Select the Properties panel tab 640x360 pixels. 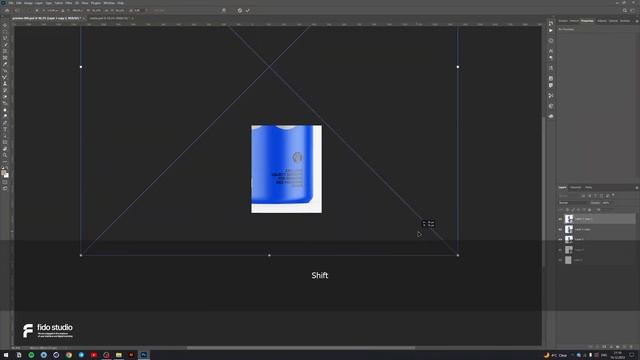[587, 21]
